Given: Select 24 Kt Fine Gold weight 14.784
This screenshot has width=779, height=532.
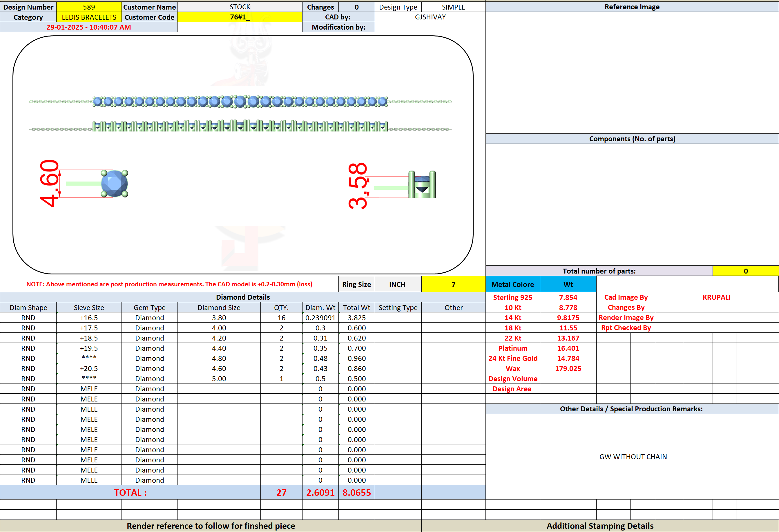Looking at the screenshot, I should (x=568, y=358).
